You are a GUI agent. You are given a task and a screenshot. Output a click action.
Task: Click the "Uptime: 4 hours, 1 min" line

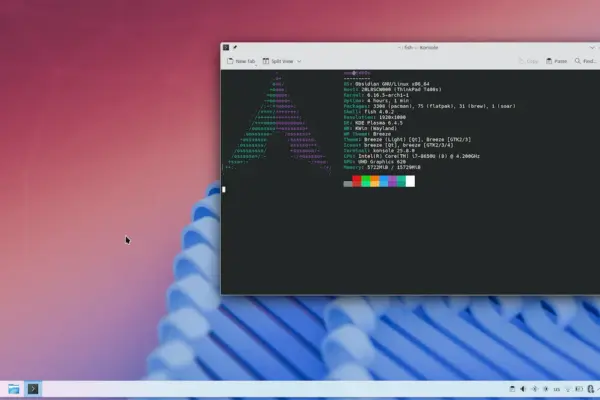click(x=376, y=101)
